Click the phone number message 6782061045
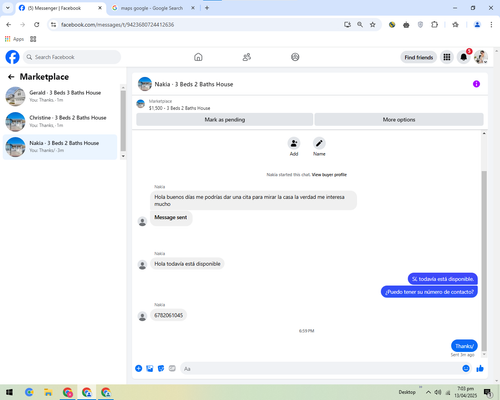Image resolution: width=500 pixels, height=400 pixels. (x=169, y=315)
